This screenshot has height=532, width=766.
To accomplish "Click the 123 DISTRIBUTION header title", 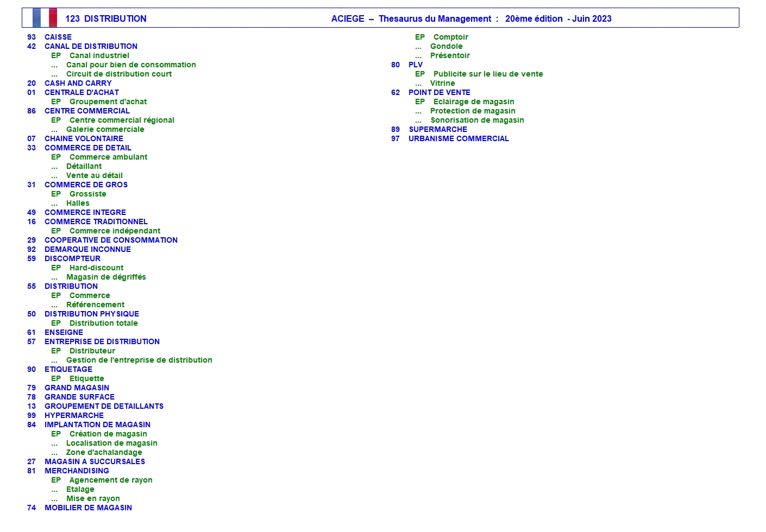I will (105, 18).
